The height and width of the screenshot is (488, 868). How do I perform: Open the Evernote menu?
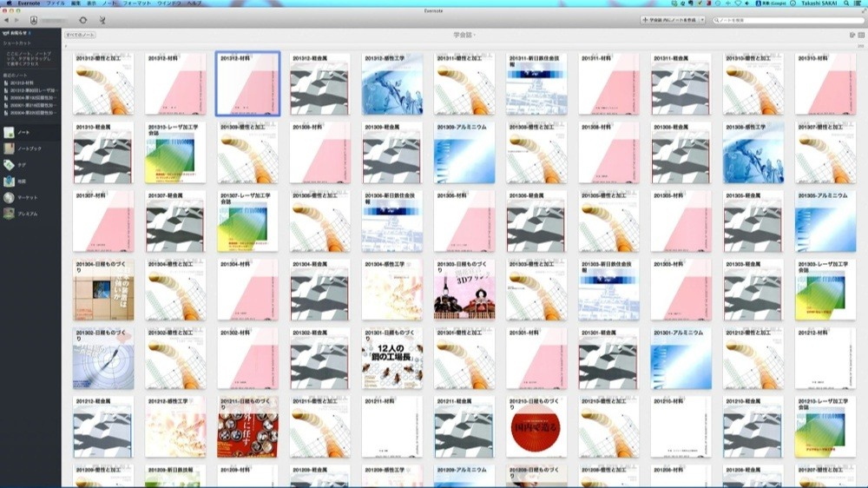pyautogui.click(x=29, y=3)
